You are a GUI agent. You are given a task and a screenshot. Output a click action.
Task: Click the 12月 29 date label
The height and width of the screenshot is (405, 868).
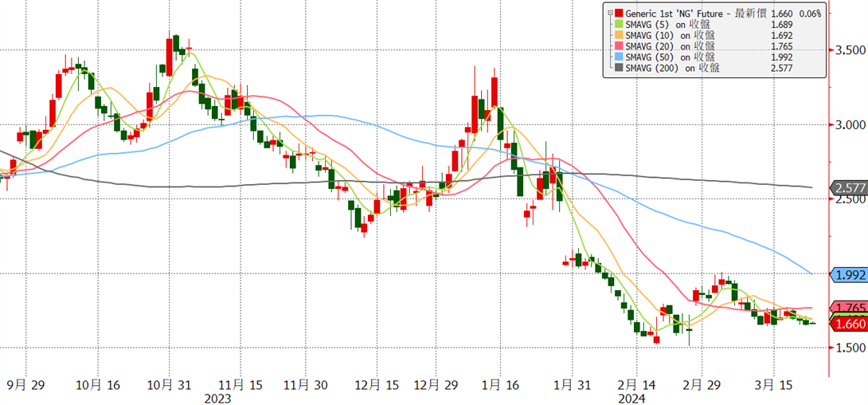(x=435, y=384)
